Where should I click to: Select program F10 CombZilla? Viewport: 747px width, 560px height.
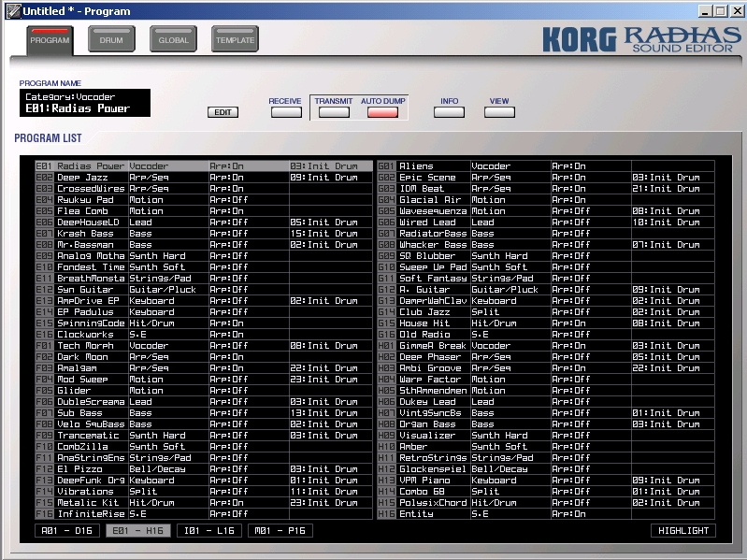[x=204, y=447]
